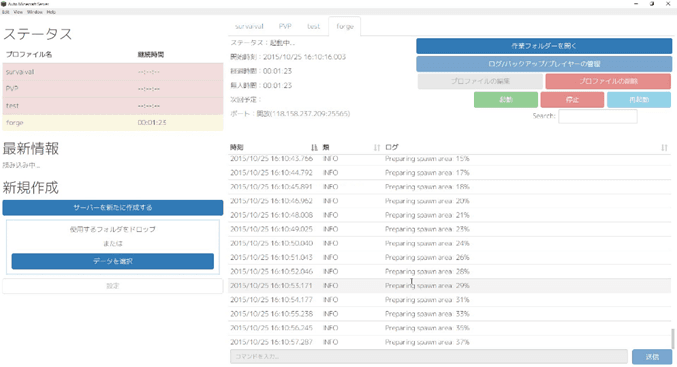Image resolution: width=677 pixels, height=367 pixels.
Task: Switch to the PVP server tab
Action: 285,26
